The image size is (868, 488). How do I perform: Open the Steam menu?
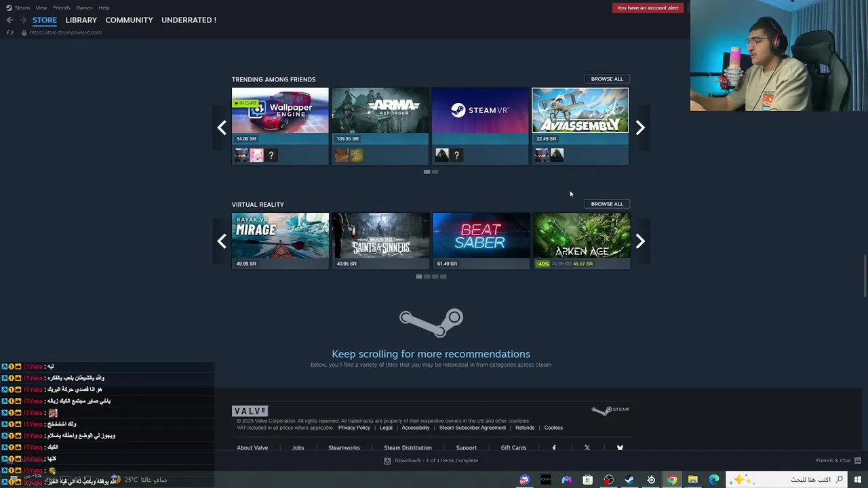click(22, 7)
